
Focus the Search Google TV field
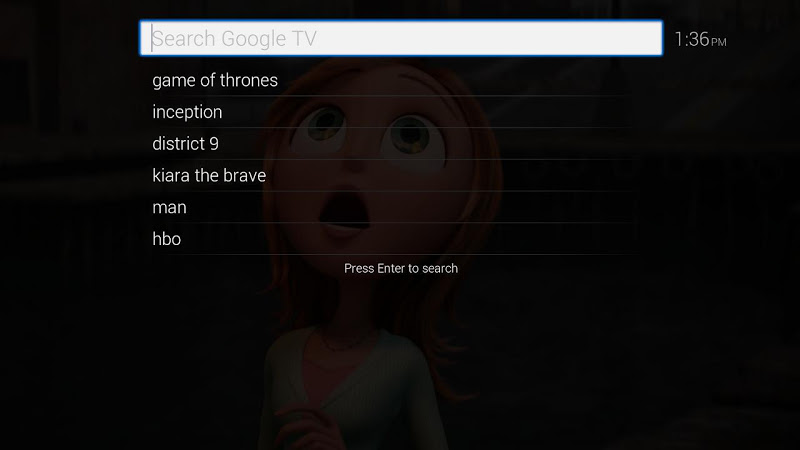coord(401,38)
